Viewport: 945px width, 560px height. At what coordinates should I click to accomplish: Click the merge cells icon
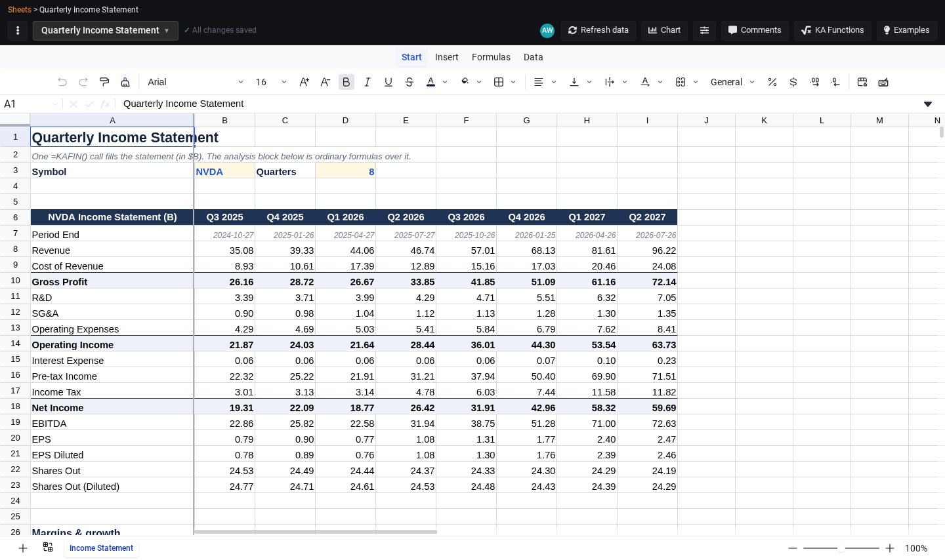(681, 82)
